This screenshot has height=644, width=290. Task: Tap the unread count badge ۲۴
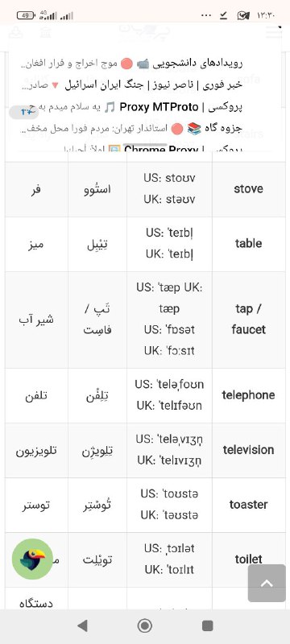click(24, 112)
